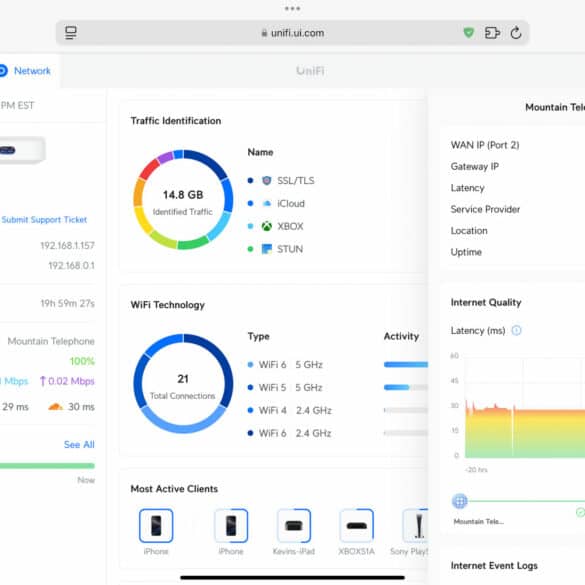Viewport: 585px width, 585px height.
Task: Click the Uptime label in ISP panel
Action: [x=466, y=252]
